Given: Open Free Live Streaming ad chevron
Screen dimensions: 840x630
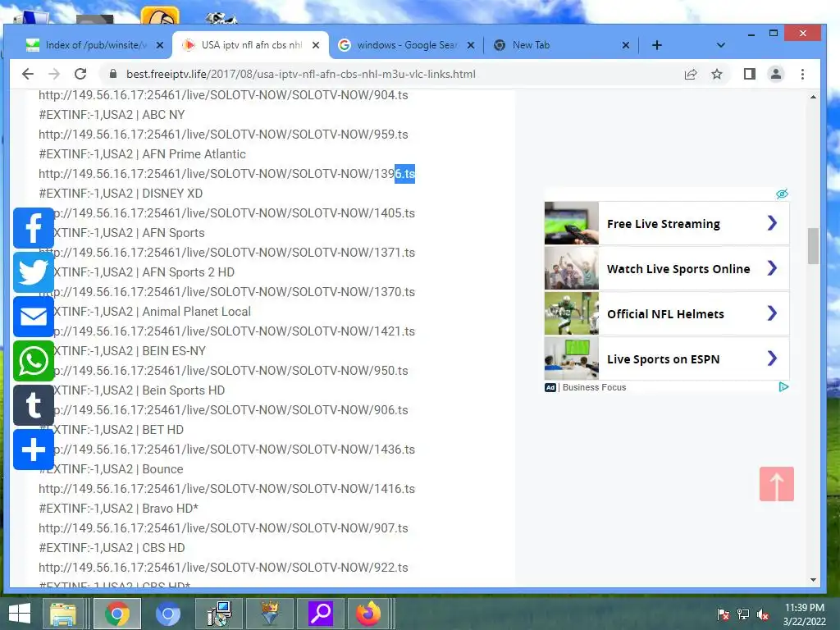Looking at the screenshot, I should click(772, 223).
